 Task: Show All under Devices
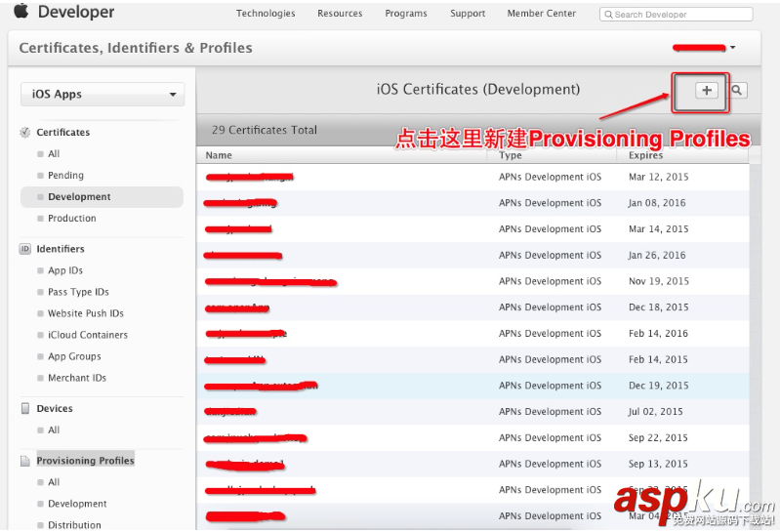tap(54, 430)
